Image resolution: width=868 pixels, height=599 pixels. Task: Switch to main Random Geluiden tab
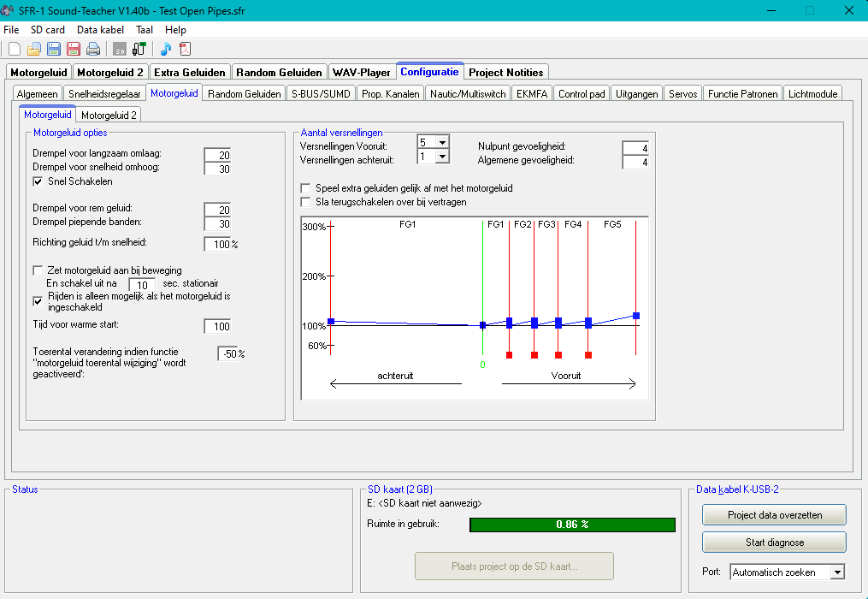tap(279, 73)
